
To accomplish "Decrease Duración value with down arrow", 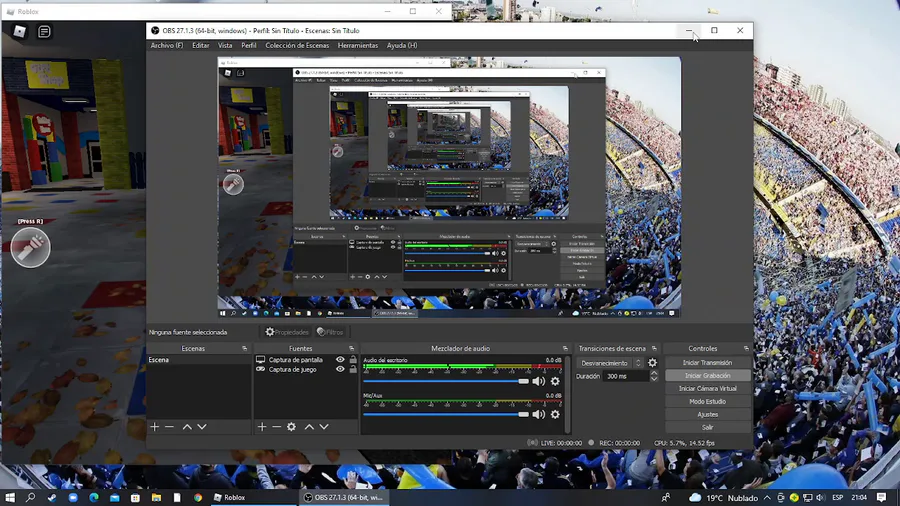I will 654,379.
